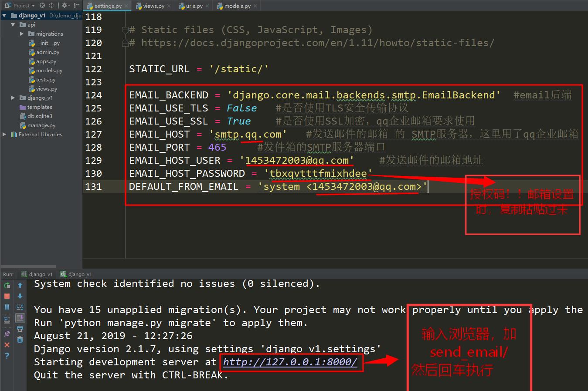Open the Project panel gear settings
Image resolution: width=588 pixels, height=391 pixels.
click(65, 5)
